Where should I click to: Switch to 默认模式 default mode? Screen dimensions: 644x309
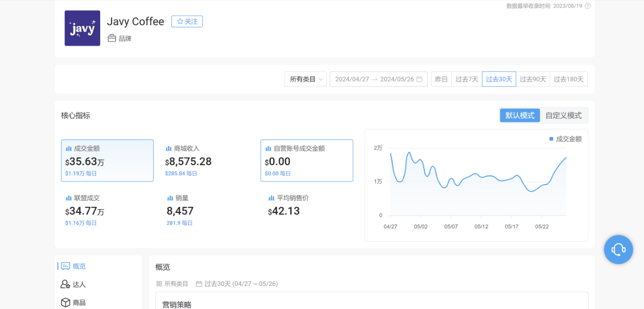pos(520,116)
